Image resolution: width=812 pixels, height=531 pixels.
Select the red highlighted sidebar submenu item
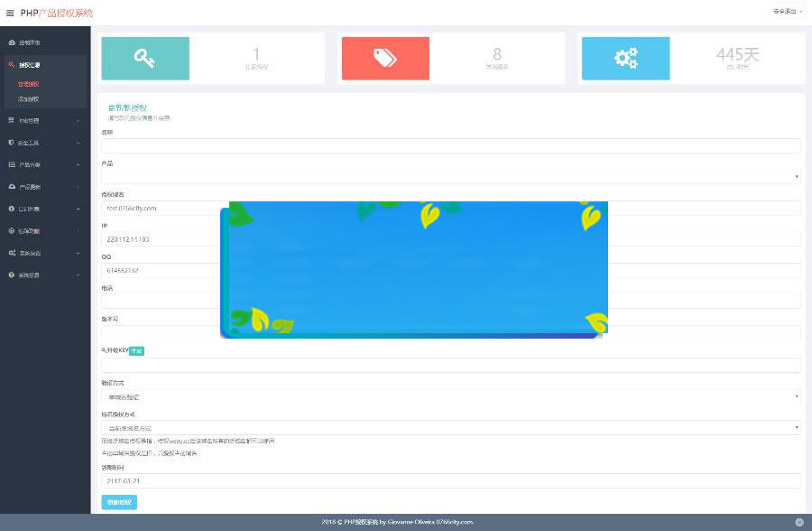[x=29, y=84]
